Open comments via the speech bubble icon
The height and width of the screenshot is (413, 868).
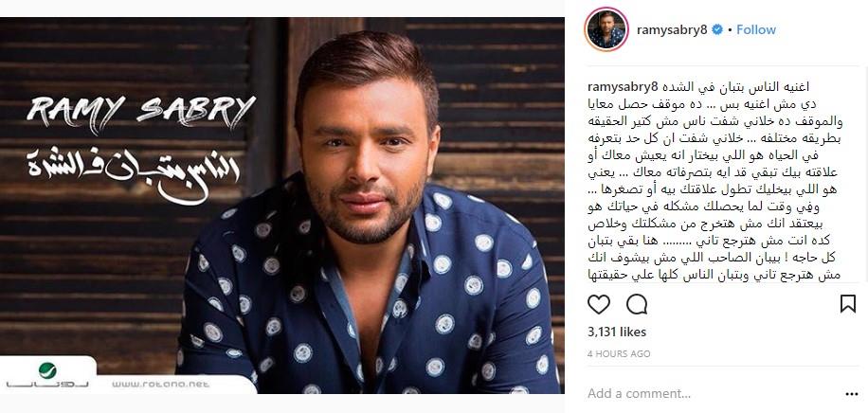point(637,304)
